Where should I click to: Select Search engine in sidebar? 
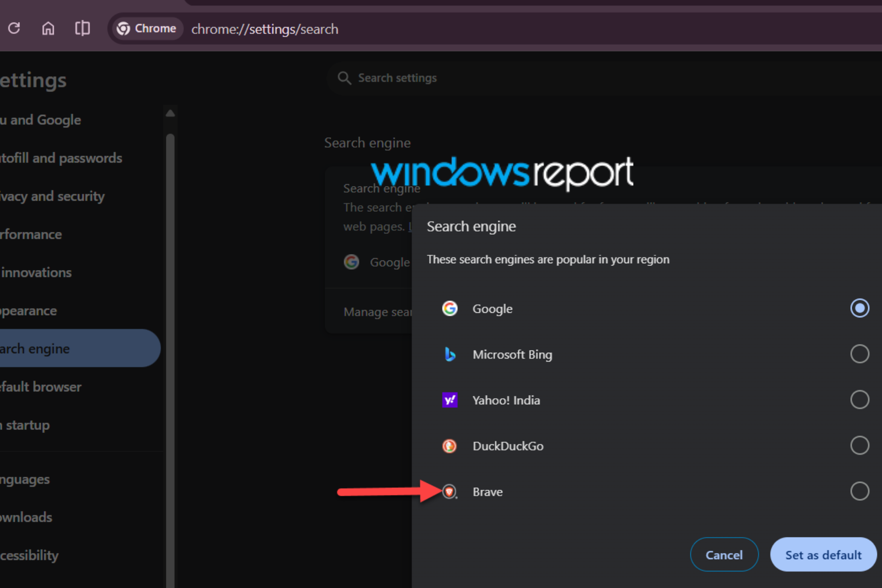[80, 348]
